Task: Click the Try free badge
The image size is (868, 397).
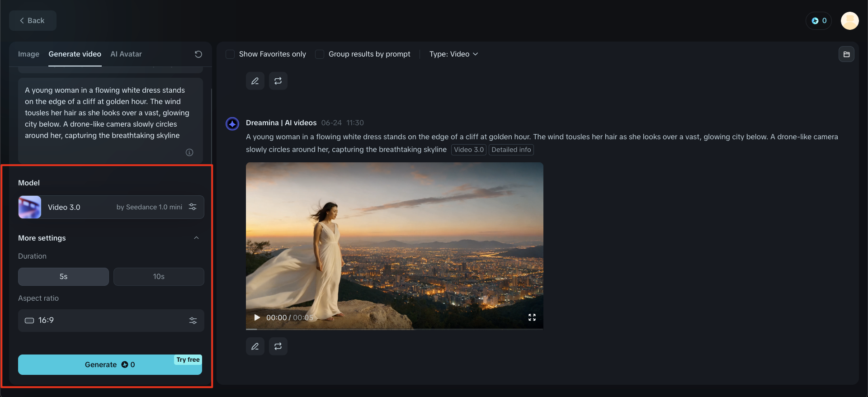Action: click(188, 359)
